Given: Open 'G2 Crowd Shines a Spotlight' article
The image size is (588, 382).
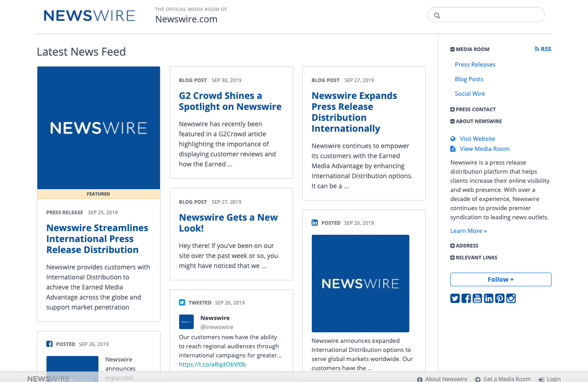Looking at the screenshot, I should point(230,101).
